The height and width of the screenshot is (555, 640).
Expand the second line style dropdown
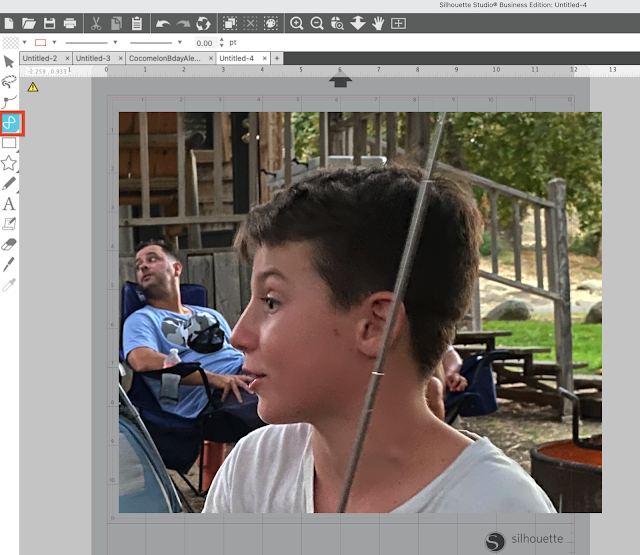[x=180, y=42]
